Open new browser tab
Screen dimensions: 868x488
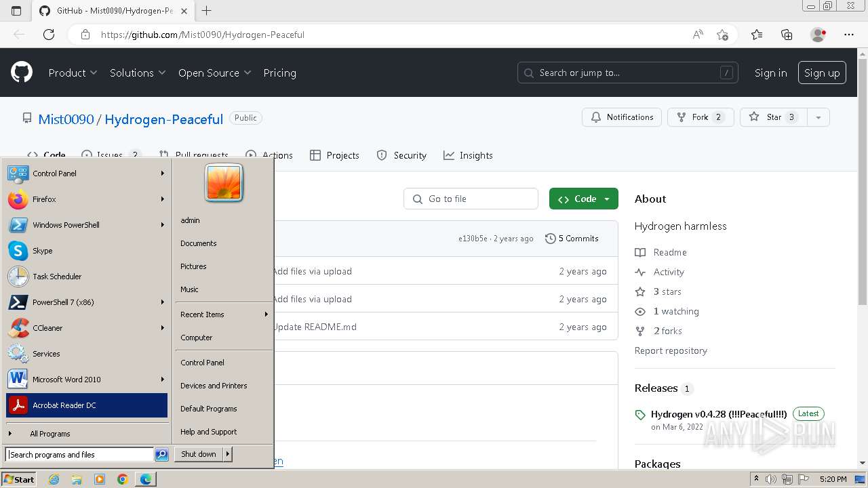tap(207, 10)
